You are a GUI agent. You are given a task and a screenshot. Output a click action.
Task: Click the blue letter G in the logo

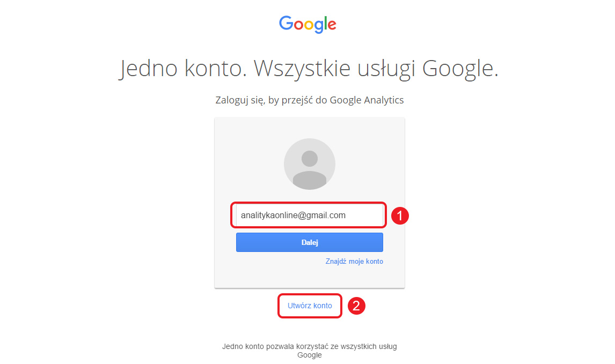(x=286, y=23)
